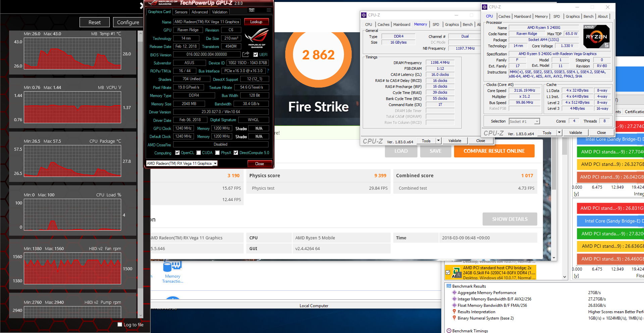Click the MB Temp #1 temperature graph
644x333 pixels.
72,53
